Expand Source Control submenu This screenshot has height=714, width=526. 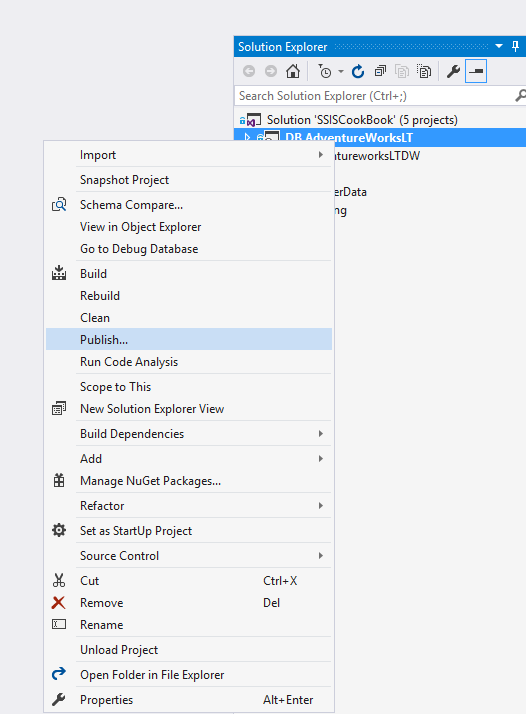click(189, 556)
